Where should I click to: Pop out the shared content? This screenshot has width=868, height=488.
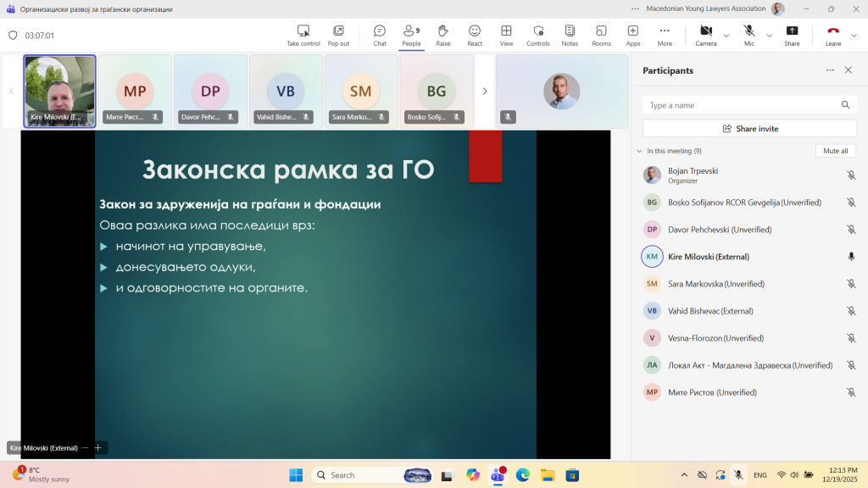pos(338,32)
